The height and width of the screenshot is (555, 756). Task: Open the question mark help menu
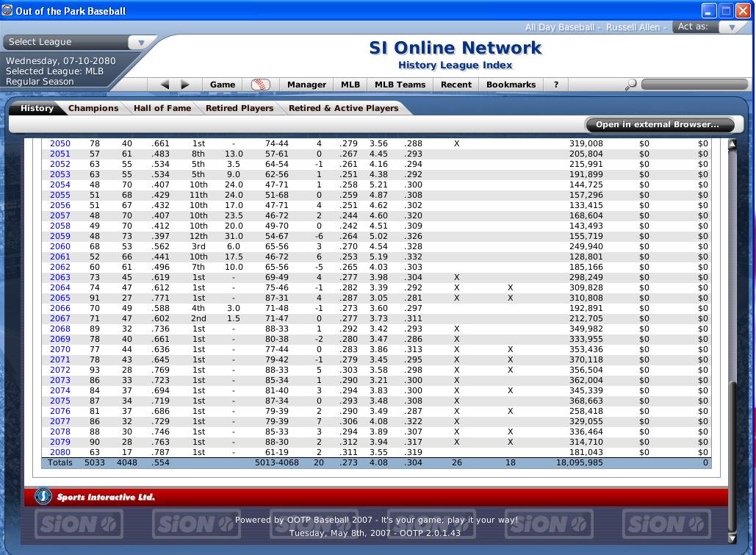(556, 85)
